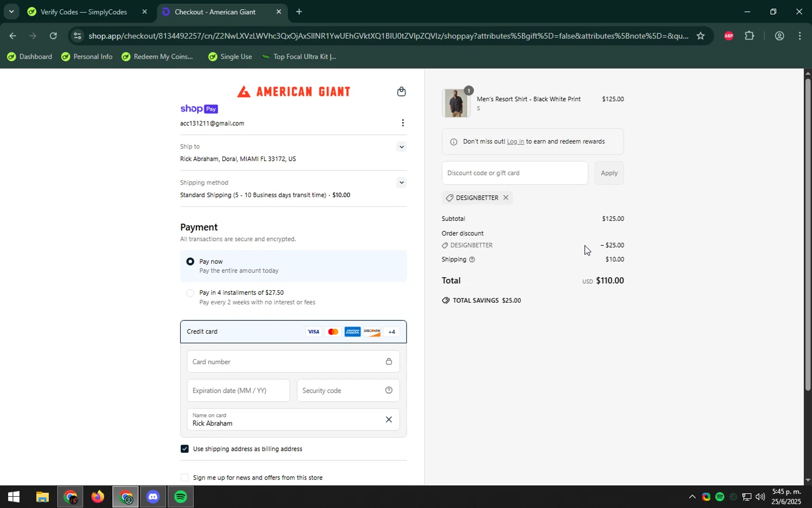Go back to the previous page

click(12, 36)
